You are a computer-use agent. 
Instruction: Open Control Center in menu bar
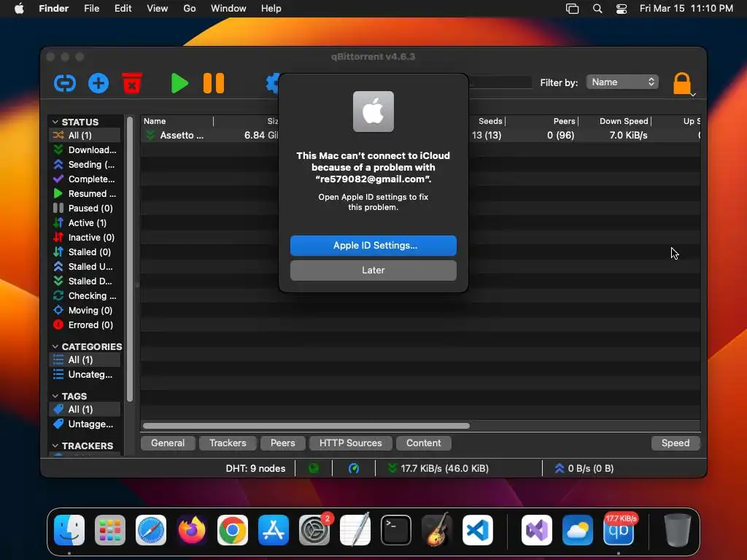point(622,9)
